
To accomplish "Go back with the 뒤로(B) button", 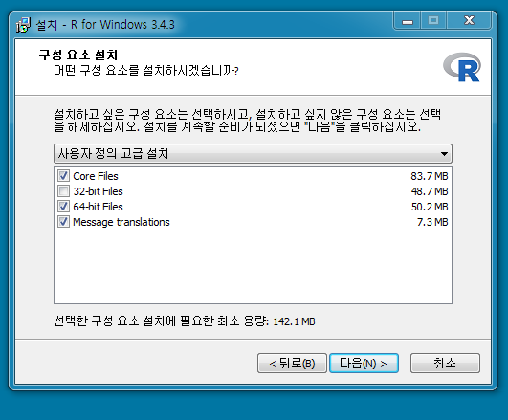I will pos(292,364).
